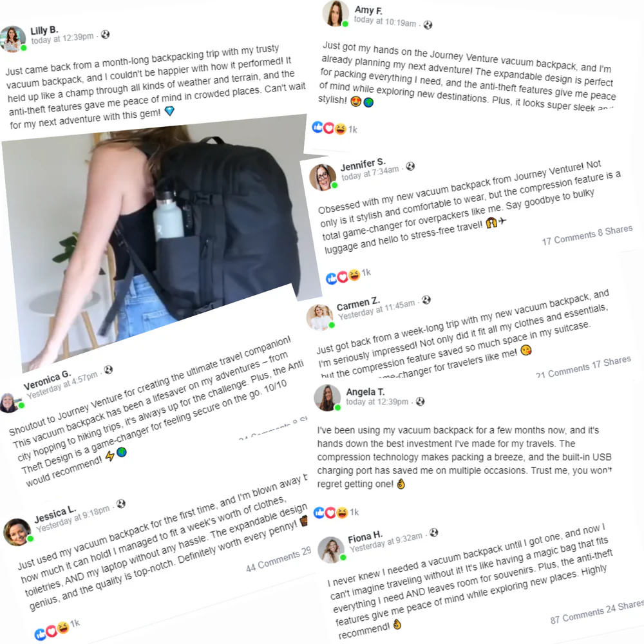644x644 pixels.
Task: Click the globe privacy icon beside Amy F.'s timestamp
Action: (428, 25)
